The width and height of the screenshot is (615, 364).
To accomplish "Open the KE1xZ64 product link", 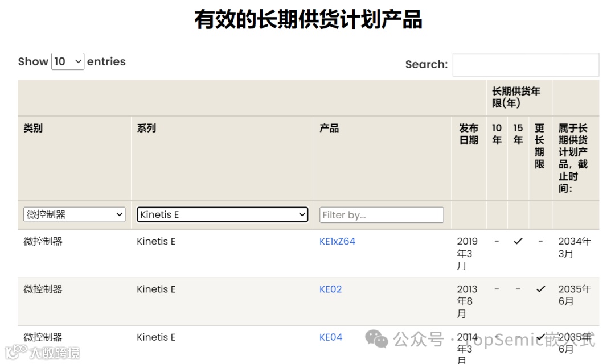I will tap(337, 241).
